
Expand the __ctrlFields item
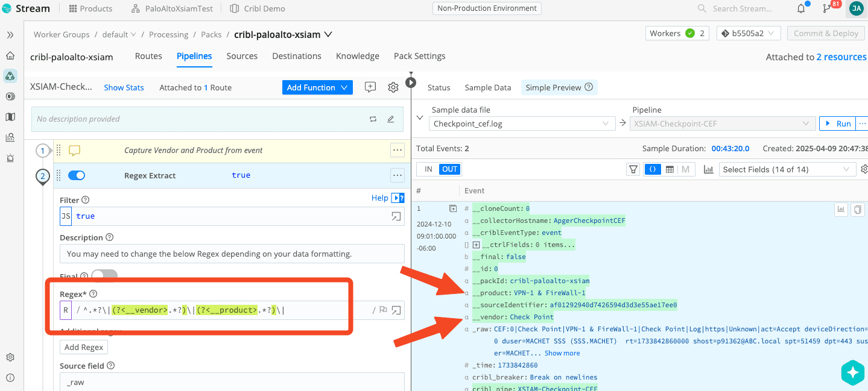[x=476, y=245]
